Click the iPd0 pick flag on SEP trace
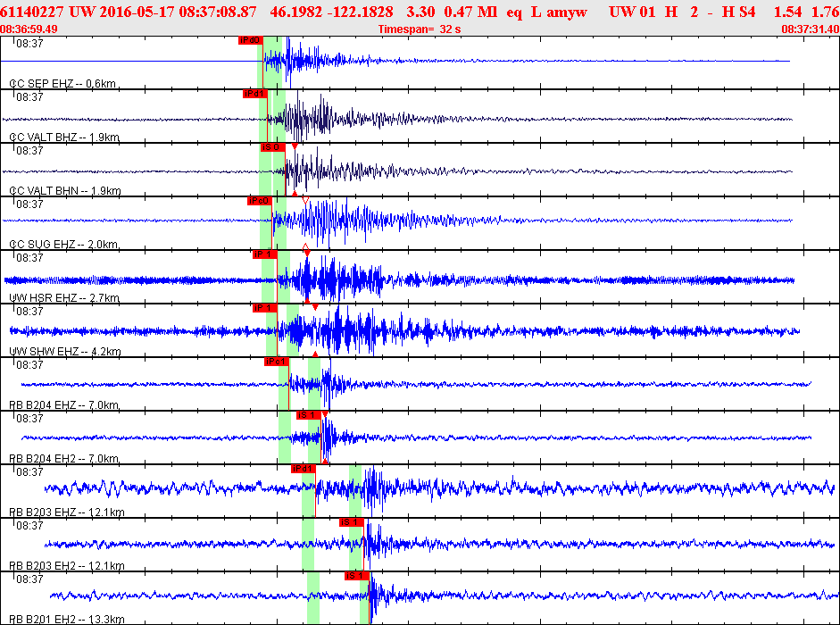 (x=251, y=40)
